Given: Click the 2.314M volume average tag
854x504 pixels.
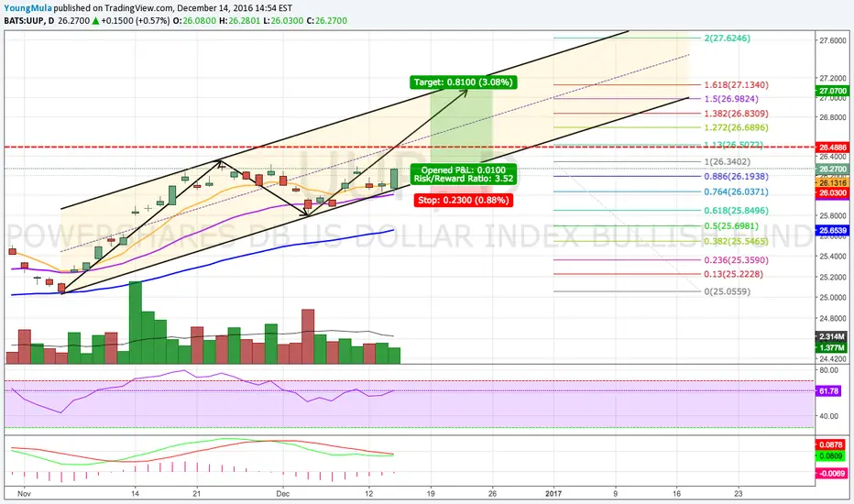Looking at the screenshot, I should (831, 336).
